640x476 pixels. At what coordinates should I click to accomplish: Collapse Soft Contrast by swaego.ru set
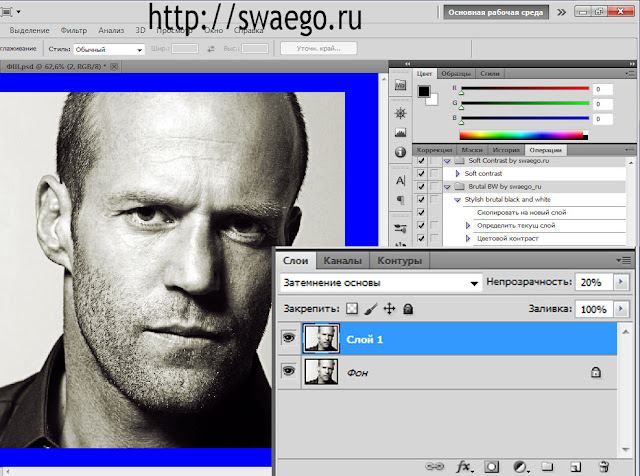pos(447,161)
